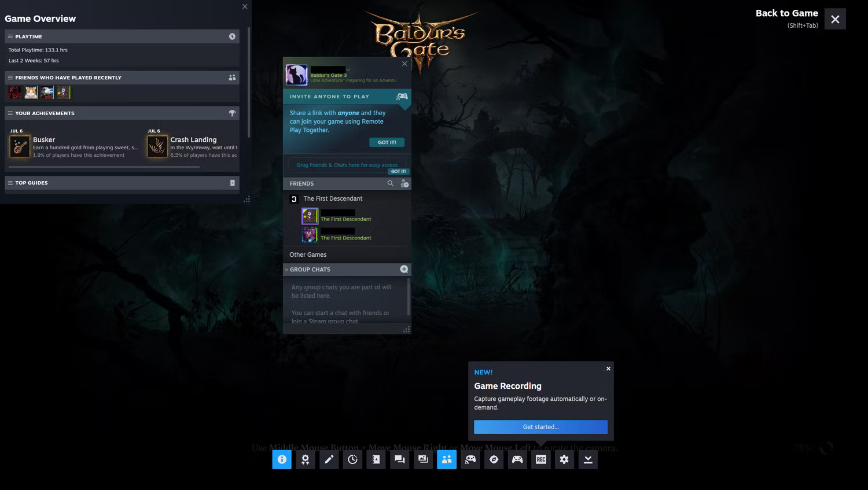The height and width of the screenshot is (490, 868).
Task: Select the Achievements toolbar icon
Action: 306,459
